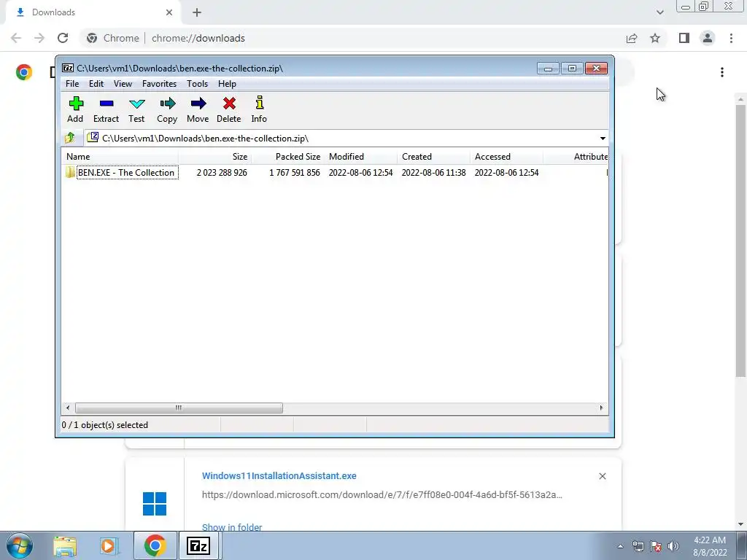The width and height of the screenshot is (747, 560).
Task: Go up one folder level in 7-Zip
Action: [70, 138]
